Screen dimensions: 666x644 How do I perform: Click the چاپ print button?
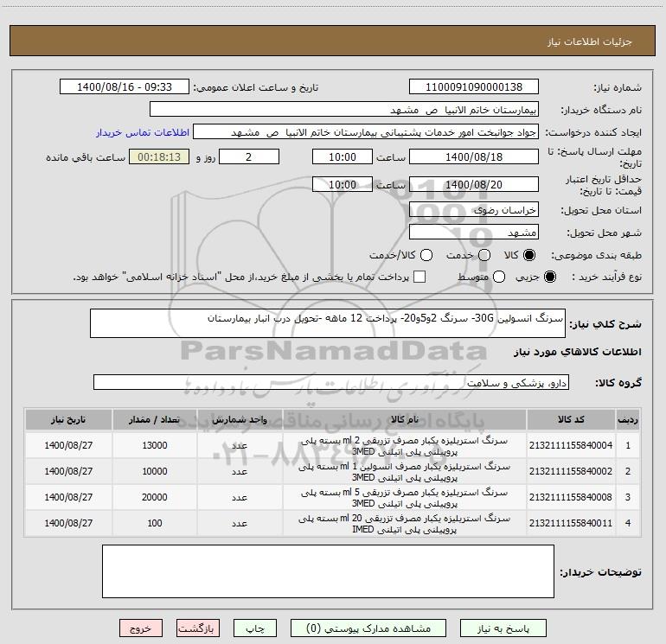tap(255, 628)
